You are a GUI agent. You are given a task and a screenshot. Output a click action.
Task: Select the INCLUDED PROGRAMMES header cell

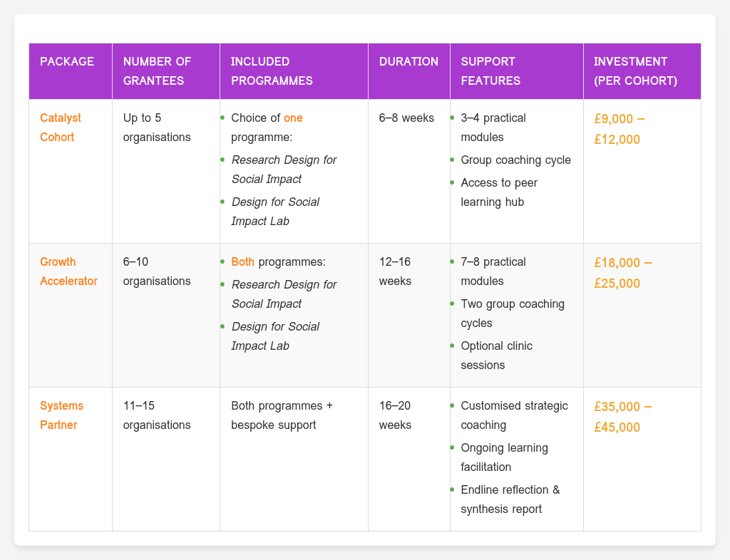(x=272, y=71)
